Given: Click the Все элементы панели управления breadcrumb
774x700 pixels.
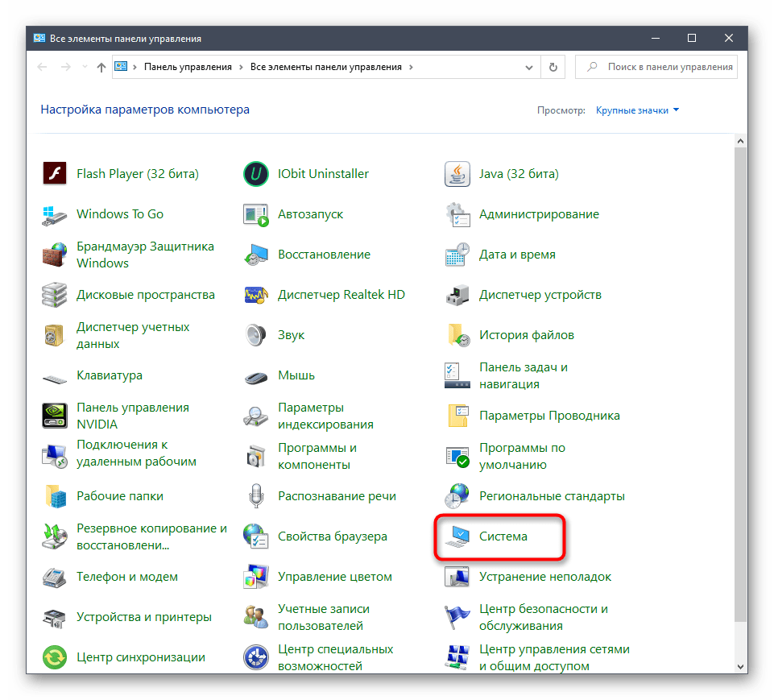Looking at the screenshot, I should click(326, 68).
